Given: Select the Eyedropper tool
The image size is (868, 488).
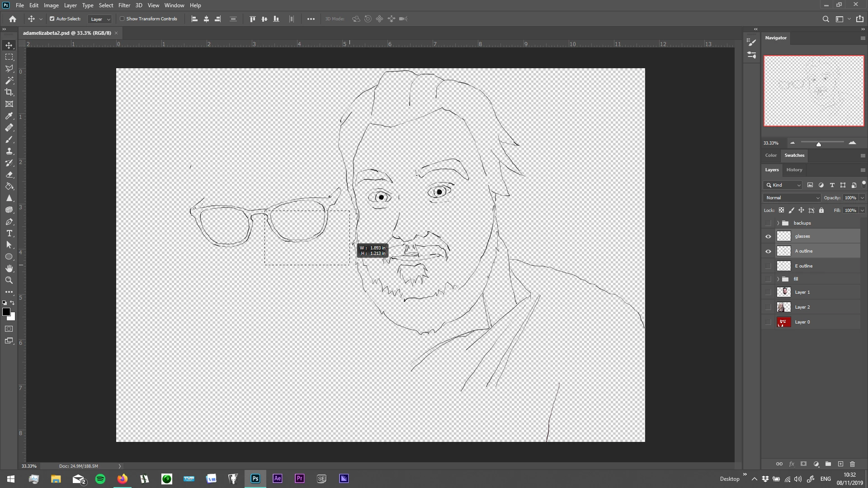Looking at the screenshot, I should (9, 116).
